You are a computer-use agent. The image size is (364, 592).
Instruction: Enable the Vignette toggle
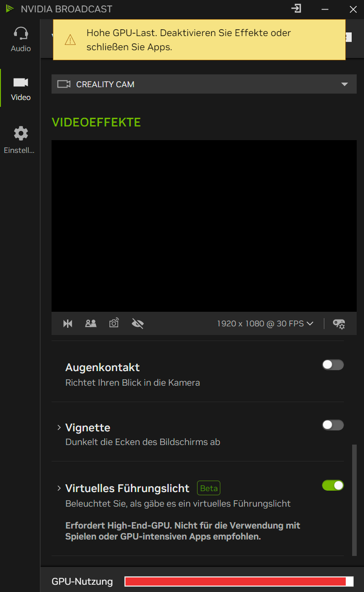pyautogui.click(x=333, y=425)
